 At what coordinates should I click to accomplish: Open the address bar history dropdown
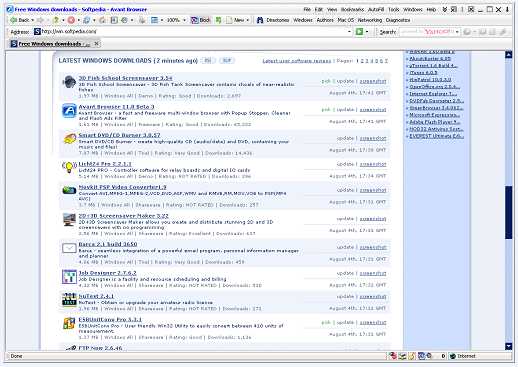pyautogui.click(x=349, y=32)
